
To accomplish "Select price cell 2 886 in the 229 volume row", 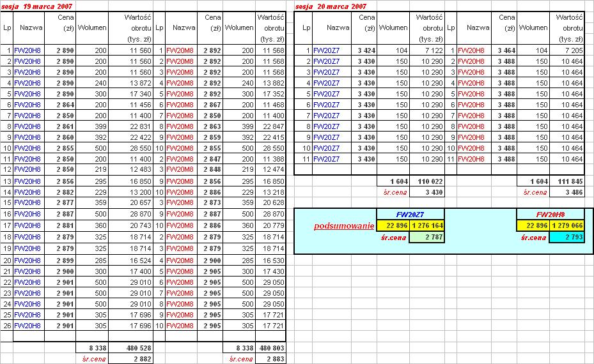I will click(210, 192).
